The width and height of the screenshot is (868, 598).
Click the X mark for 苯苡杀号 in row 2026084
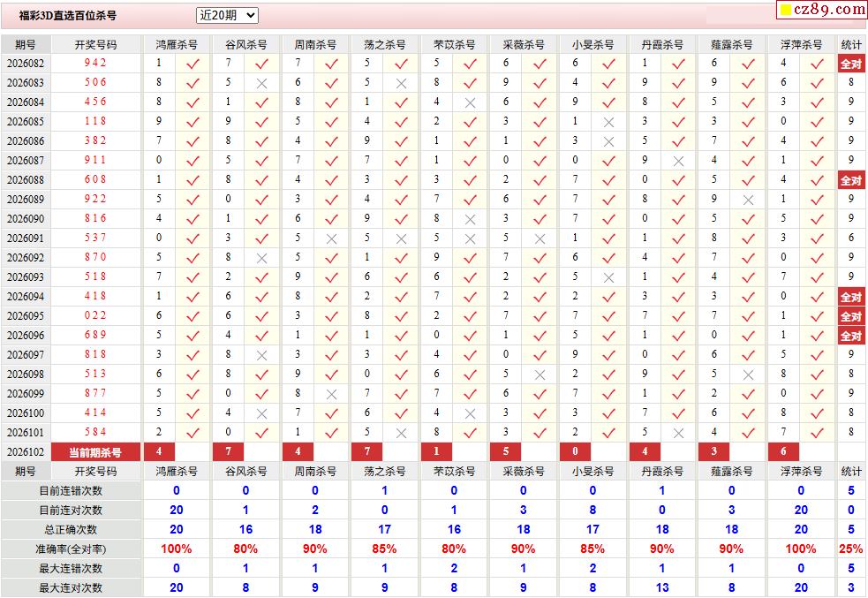470,102
